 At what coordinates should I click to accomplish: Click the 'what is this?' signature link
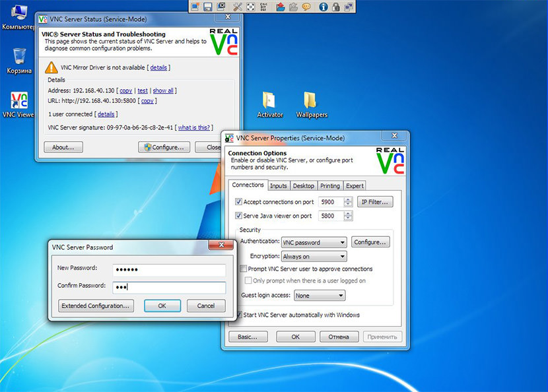coord(194,127)
